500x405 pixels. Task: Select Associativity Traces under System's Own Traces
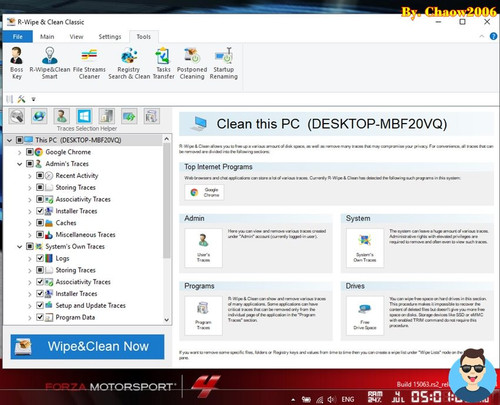tap(83, 282)
